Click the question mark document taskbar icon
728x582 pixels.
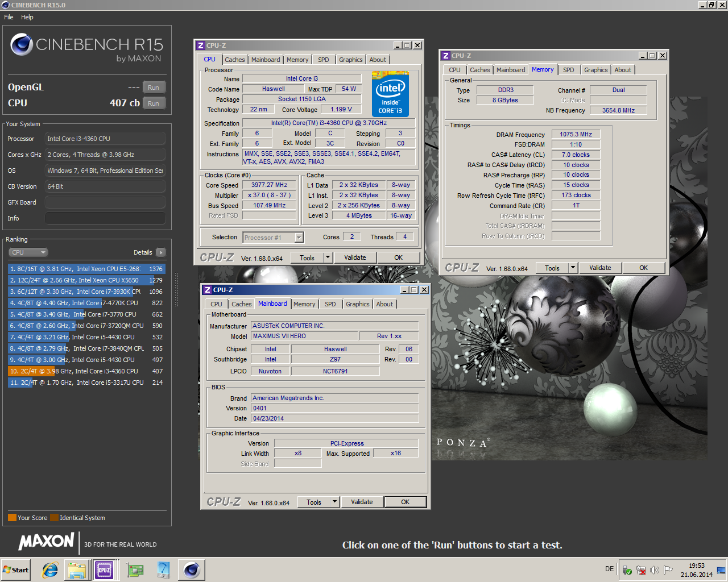click(x=163, y=570)
